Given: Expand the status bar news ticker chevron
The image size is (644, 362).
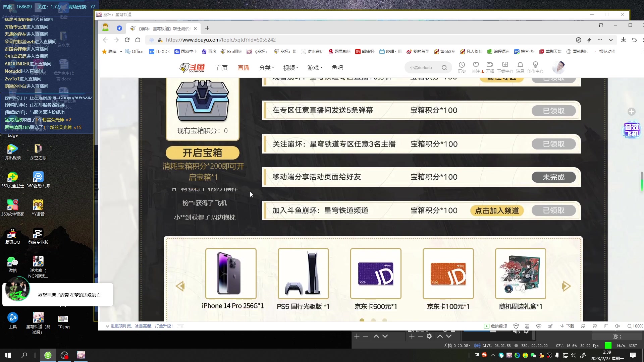Looking at the screenshot, I should click(x=107, y=326).
